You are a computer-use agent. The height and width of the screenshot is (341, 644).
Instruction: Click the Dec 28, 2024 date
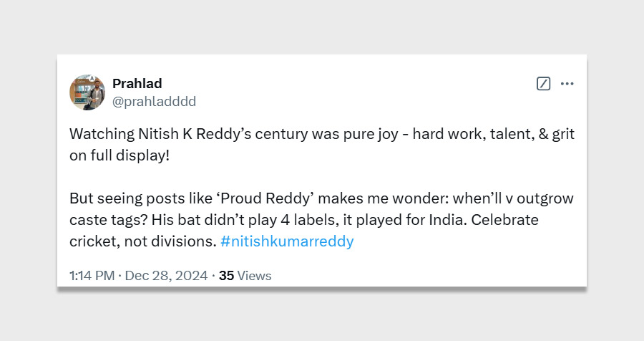[x=166, y=275]
